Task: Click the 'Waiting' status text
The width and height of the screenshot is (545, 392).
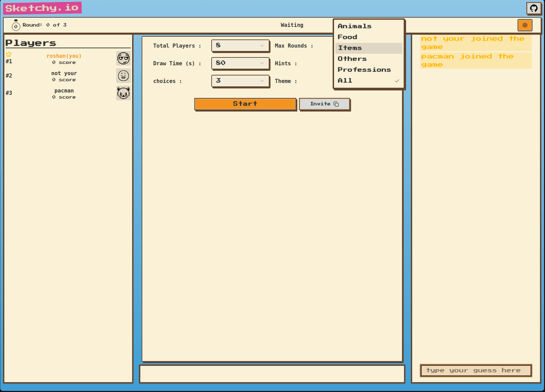Action: (x=292, y=25)
